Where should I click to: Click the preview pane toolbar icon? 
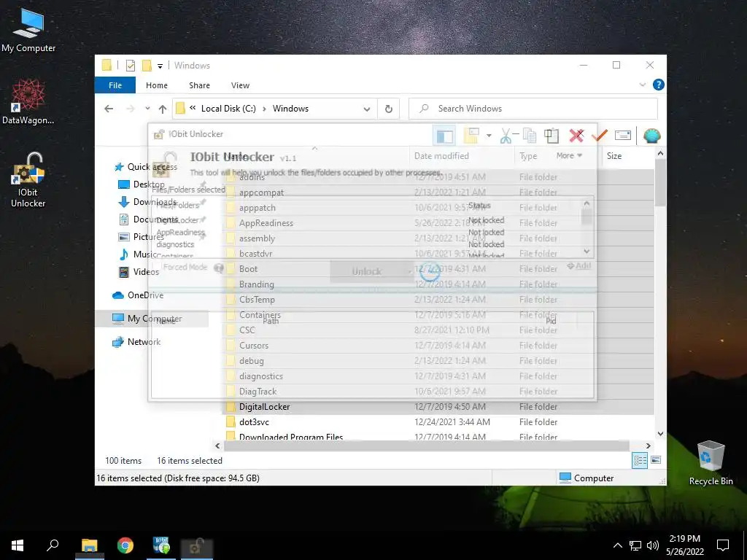point(444,136)
